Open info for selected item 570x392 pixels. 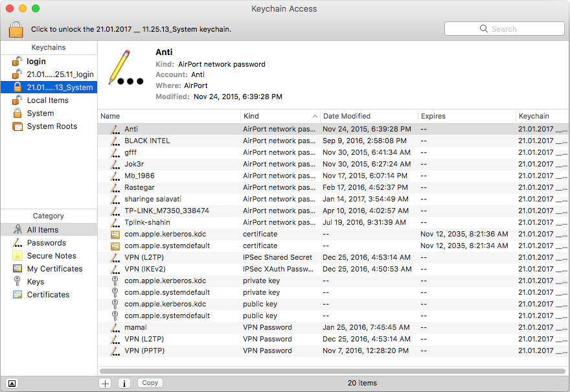coord(123,383)
